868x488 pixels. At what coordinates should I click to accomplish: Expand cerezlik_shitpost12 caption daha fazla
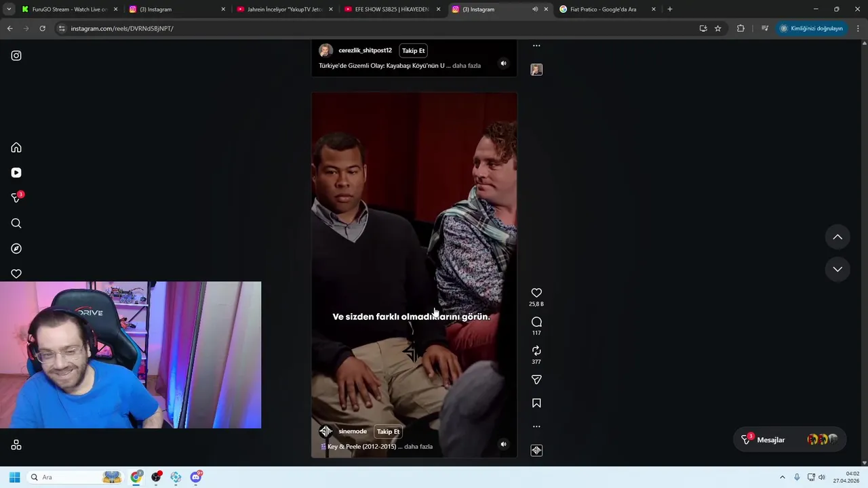467,66
